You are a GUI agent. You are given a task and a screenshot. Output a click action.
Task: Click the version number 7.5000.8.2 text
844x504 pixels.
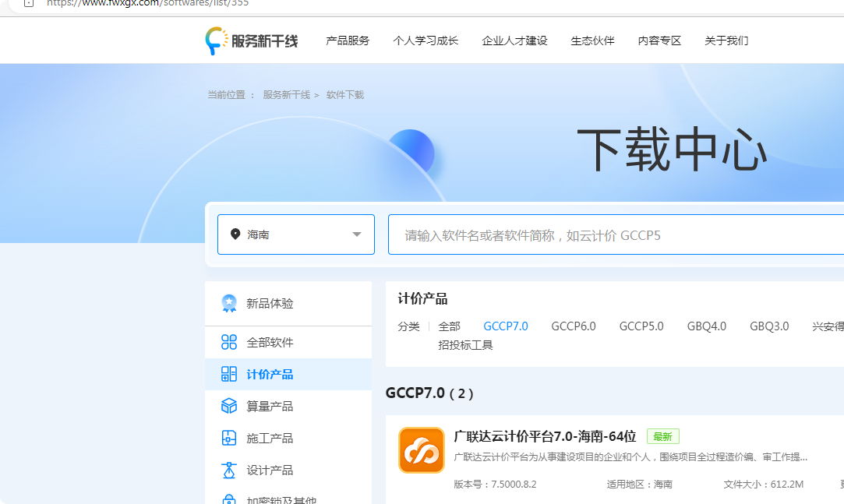tap(514, 484)
